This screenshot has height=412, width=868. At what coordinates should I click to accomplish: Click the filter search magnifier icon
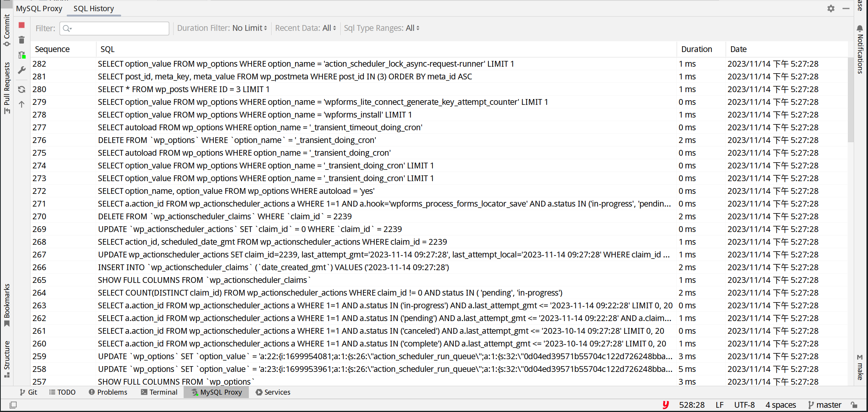click(x=67, y=28)
